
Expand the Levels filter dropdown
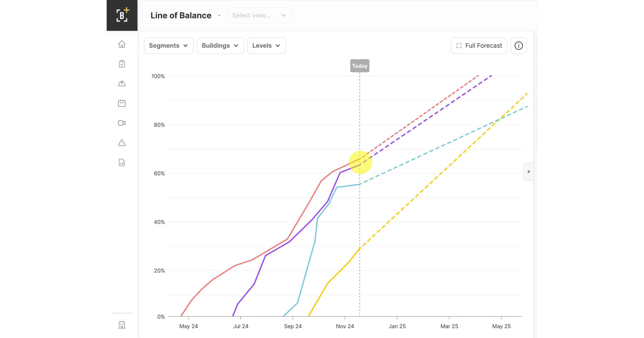pos(266,46)
